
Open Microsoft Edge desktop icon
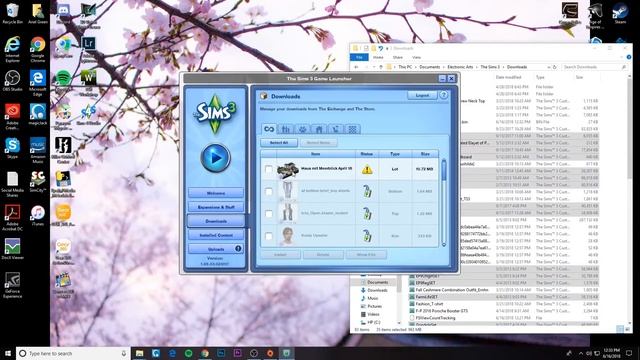tap(38, 83)
